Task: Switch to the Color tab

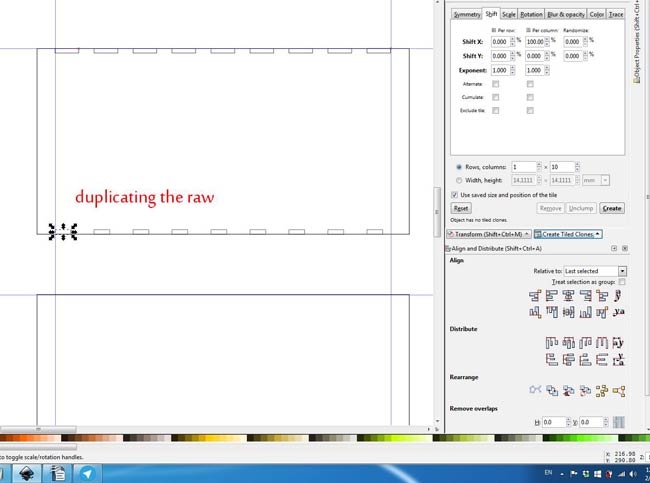Action: click(x=597, y=15)
